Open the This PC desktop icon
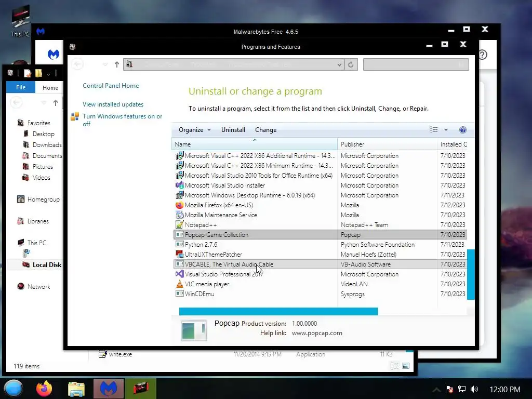This screenshot has height=399, width=532. [21, 21]
